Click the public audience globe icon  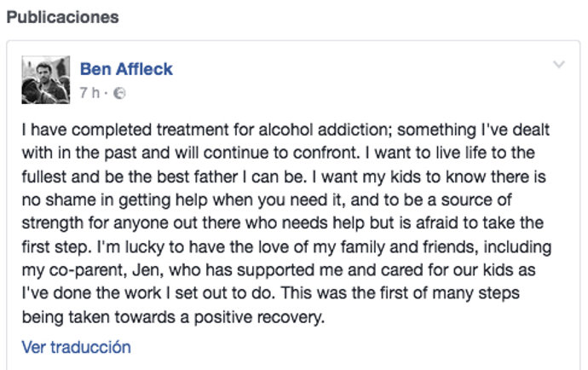[x=120, y=92]
